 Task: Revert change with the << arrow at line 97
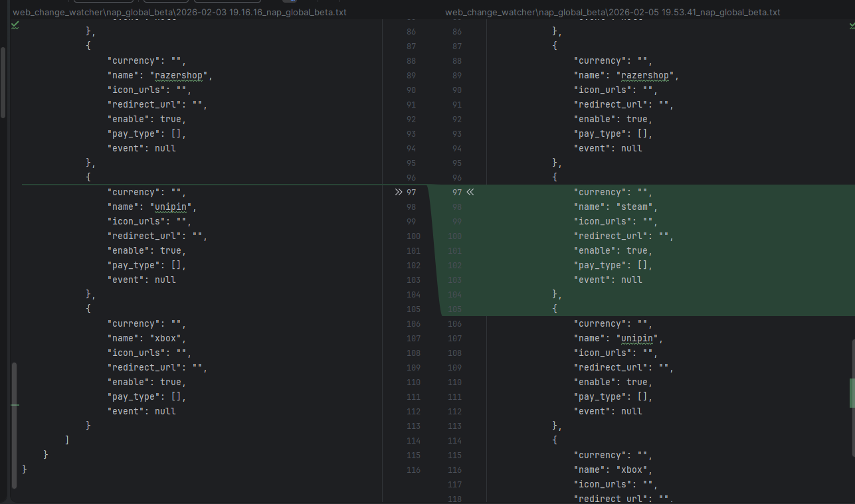click(470, 192)
